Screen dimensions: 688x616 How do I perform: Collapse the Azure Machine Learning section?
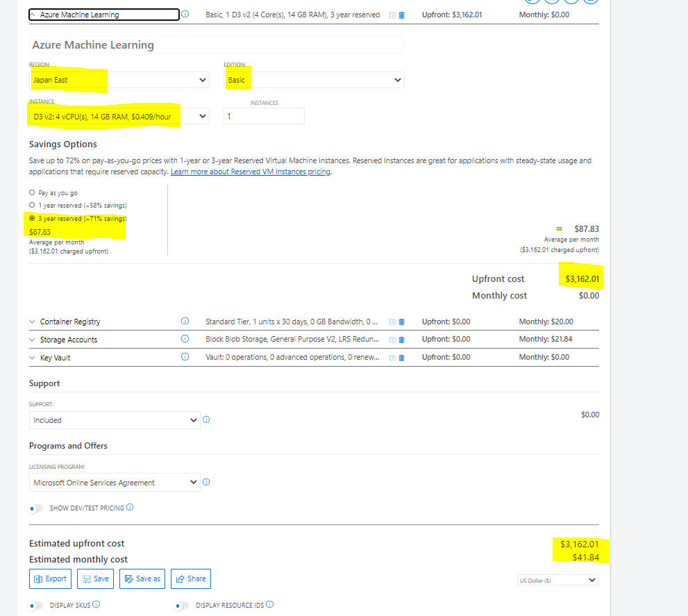coord(33,15)
